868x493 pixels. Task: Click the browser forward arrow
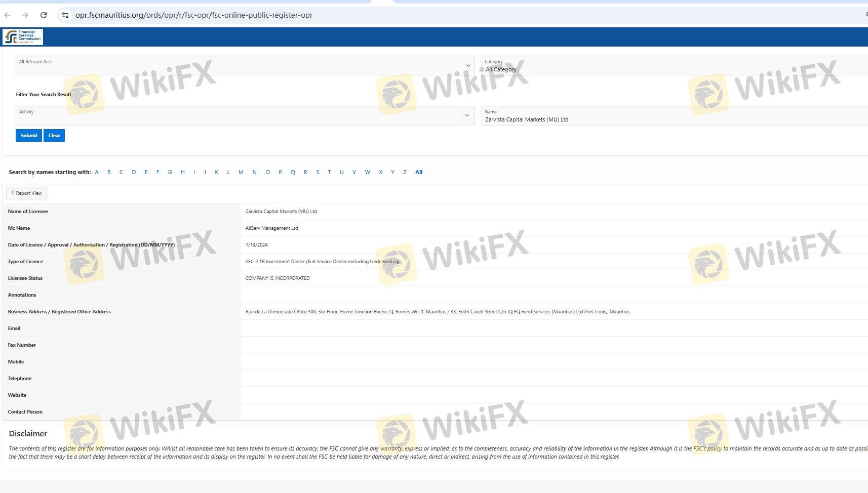(25, 15)
